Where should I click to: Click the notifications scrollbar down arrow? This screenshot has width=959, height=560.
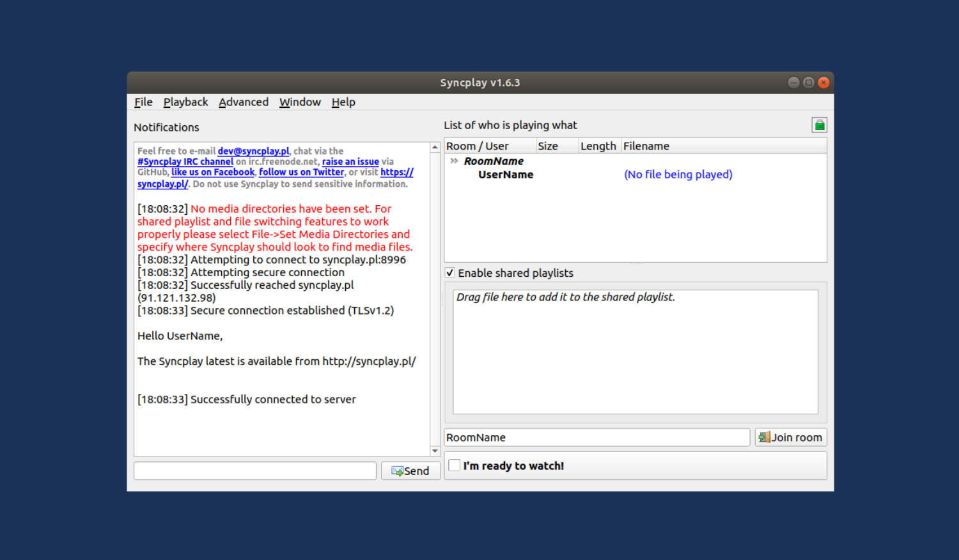point(435,451)
